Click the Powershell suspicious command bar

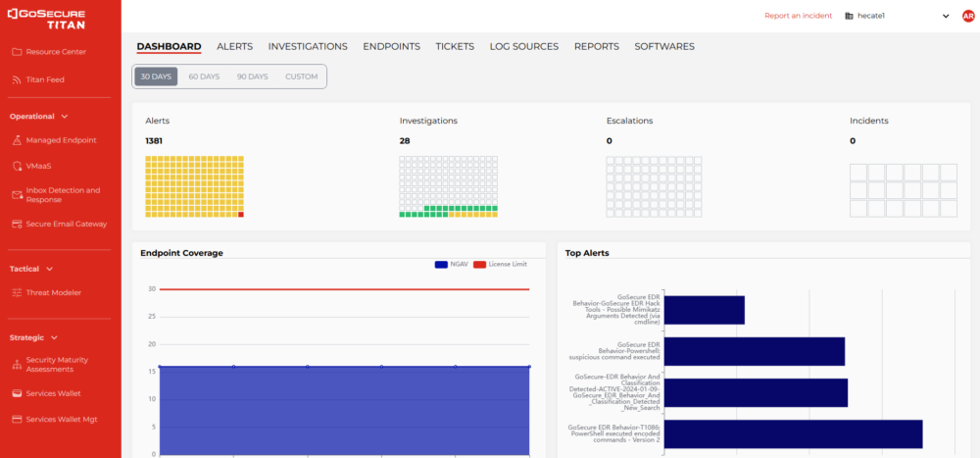point(754,352)
